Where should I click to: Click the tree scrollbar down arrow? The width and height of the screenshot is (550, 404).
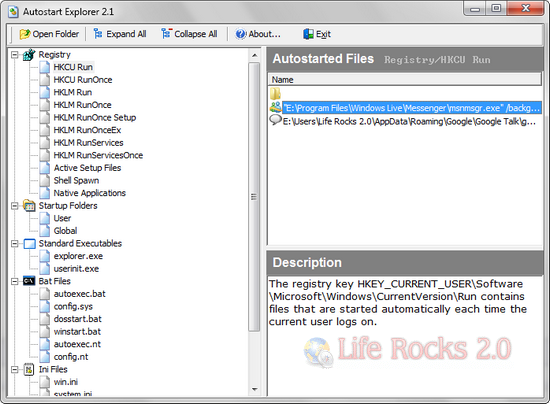click(x=255, y=389)
